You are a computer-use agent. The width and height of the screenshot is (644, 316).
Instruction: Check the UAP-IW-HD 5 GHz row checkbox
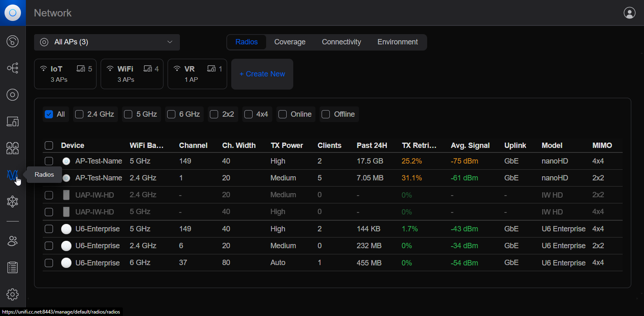coord(49,212)
